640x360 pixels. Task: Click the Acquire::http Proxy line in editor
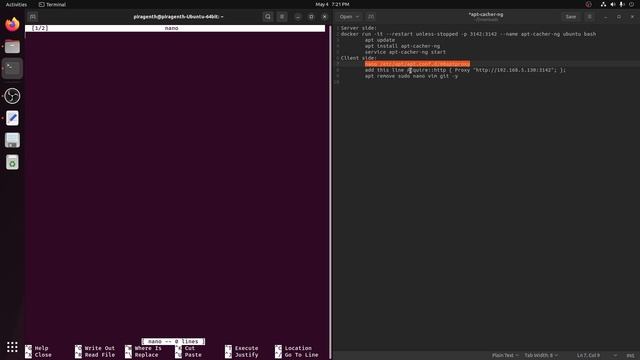465,70
